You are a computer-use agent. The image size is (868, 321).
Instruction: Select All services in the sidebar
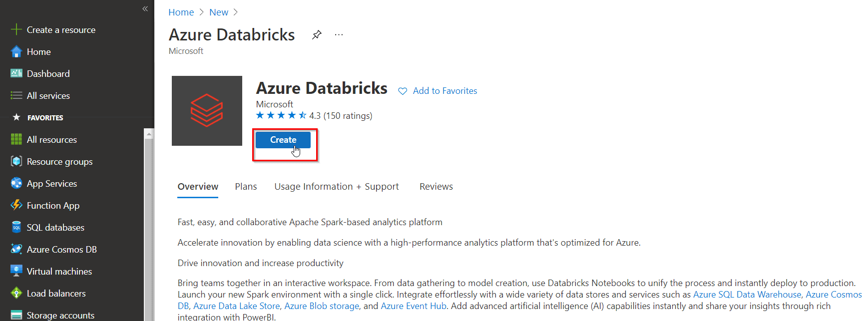48,95
